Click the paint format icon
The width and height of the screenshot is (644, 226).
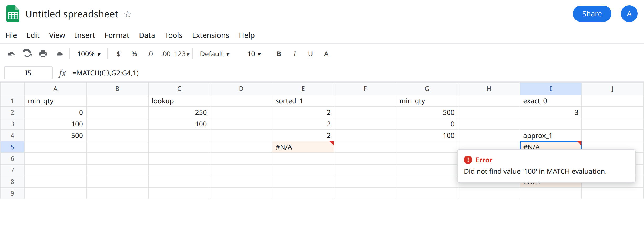pyautogui.click(x=60, y=54)
